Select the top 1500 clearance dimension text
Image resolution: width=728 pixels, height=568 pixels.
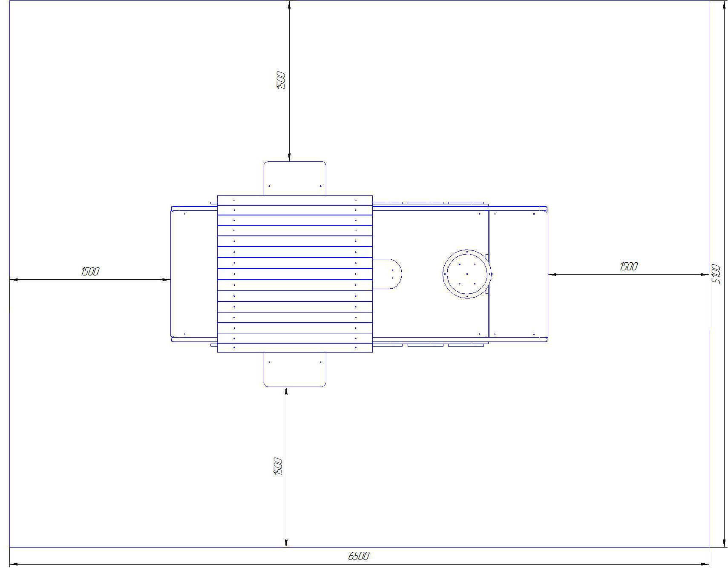[x=281, y=80]
